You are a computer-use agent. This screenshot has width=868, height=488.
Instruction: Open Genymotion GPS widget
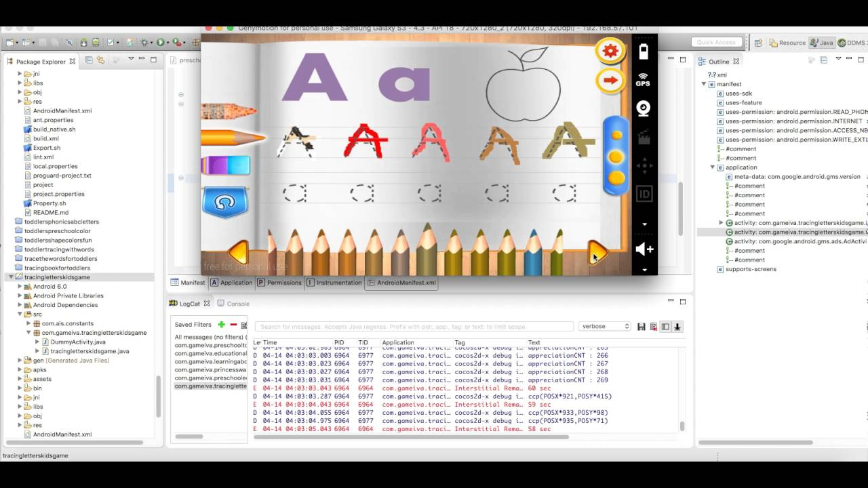tap(643, 80)
